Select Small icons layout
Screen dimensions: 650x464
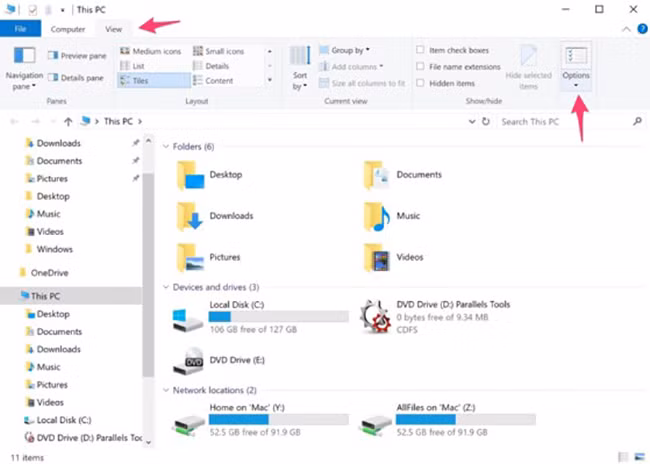(218, 51)
